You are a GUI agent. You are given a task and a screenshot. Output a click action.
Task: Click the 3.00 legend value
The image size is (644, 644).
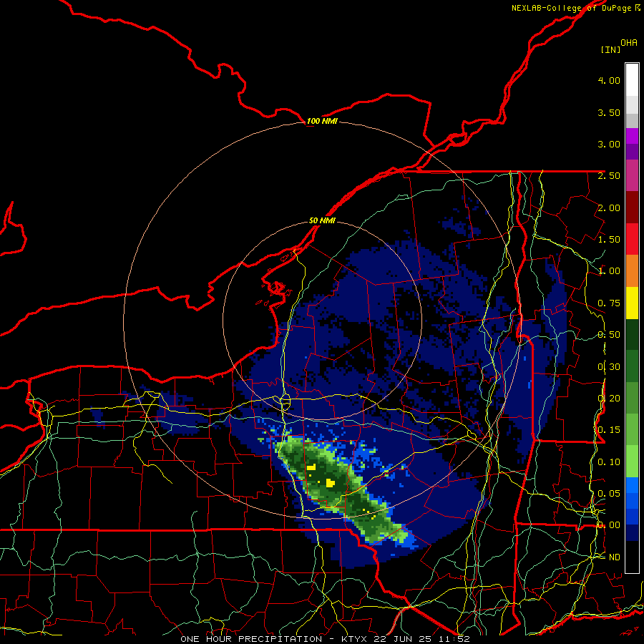[609, 144]
